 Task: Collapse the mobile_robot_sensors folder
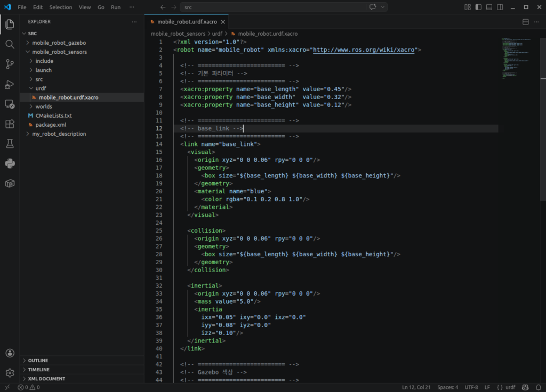tap(82, 52)
